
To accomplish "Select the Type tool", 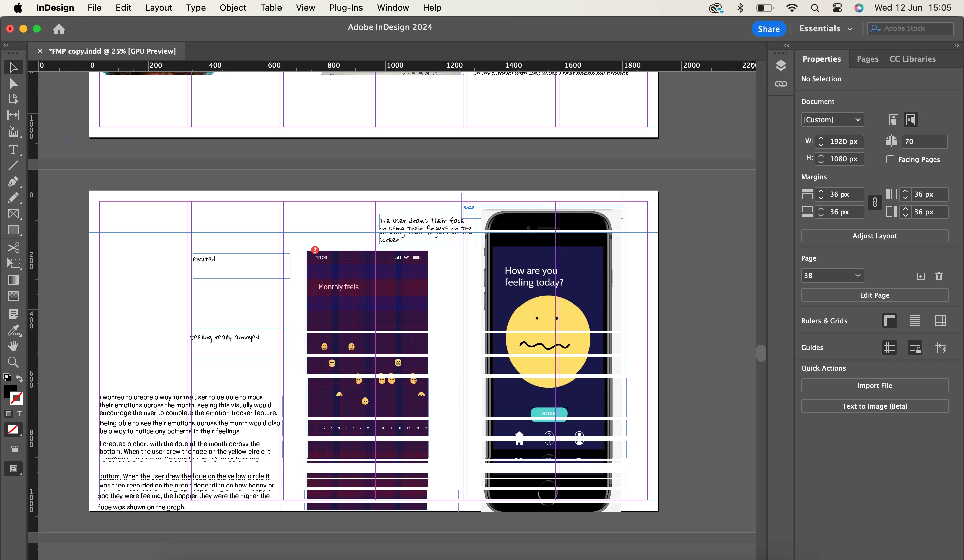I will point(13,149).
